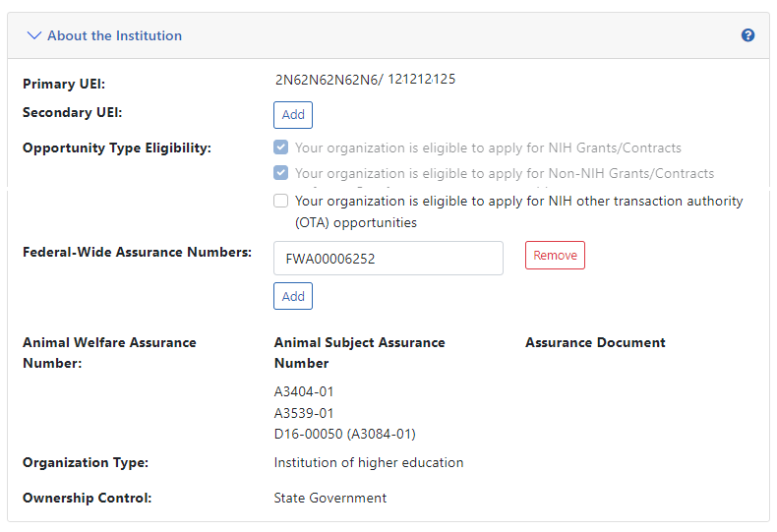Open the help icon for About the Institution
The height and width of the screenshot is (532, 777).
click(747, 35)
